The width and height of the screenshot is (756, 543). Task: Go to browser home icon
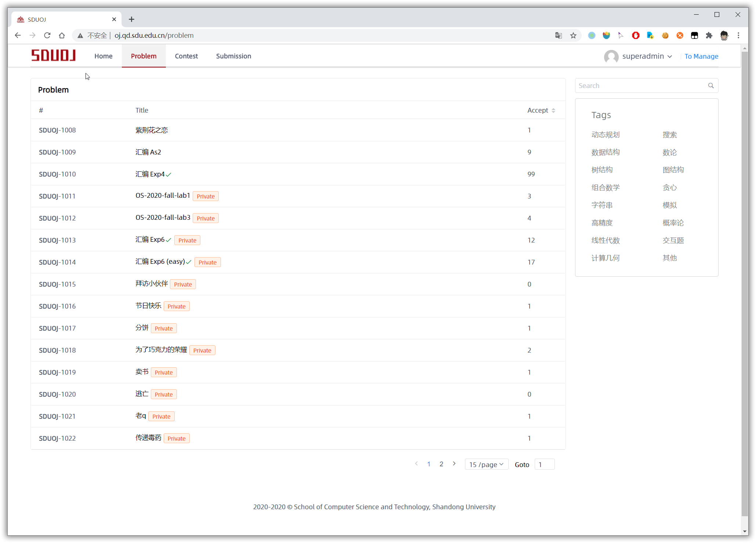point(62,36)
